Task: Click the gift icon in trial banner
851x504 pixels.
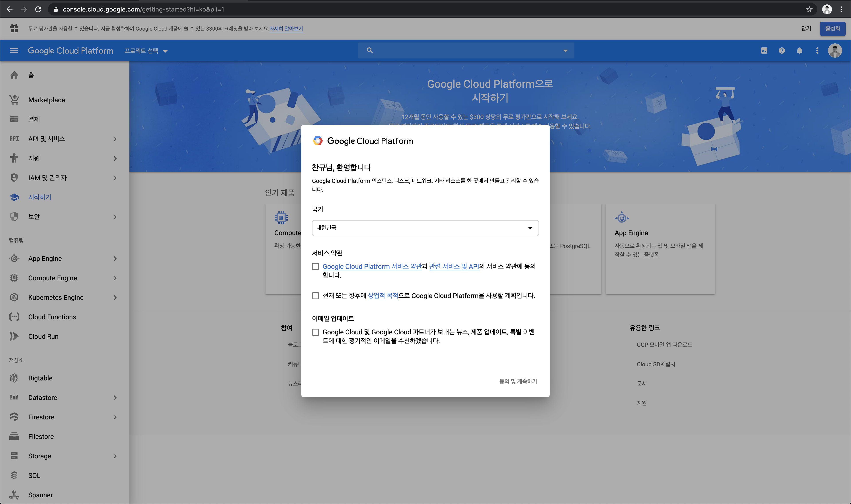Action: 14,29
